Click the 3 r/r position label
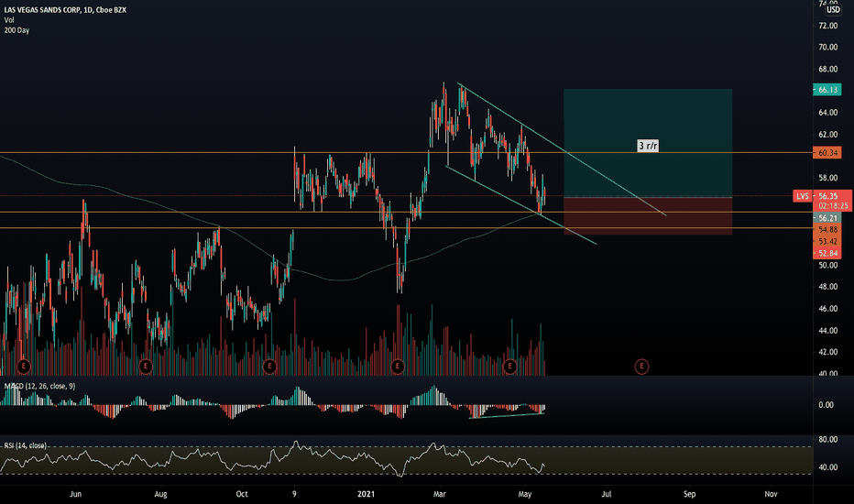854x504 pixels. [648, 146]
